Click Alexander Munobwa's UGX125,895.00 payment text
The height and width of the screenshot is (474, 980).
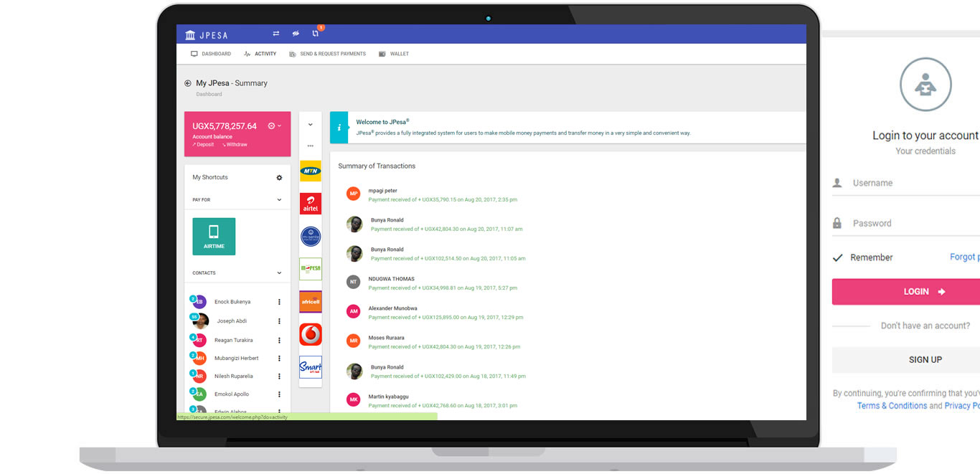[446, 318]
